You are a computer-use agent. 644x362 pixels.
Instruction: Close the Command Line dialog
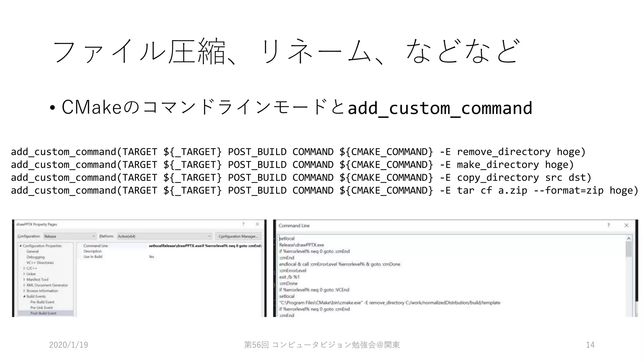[x=626, y=225]
